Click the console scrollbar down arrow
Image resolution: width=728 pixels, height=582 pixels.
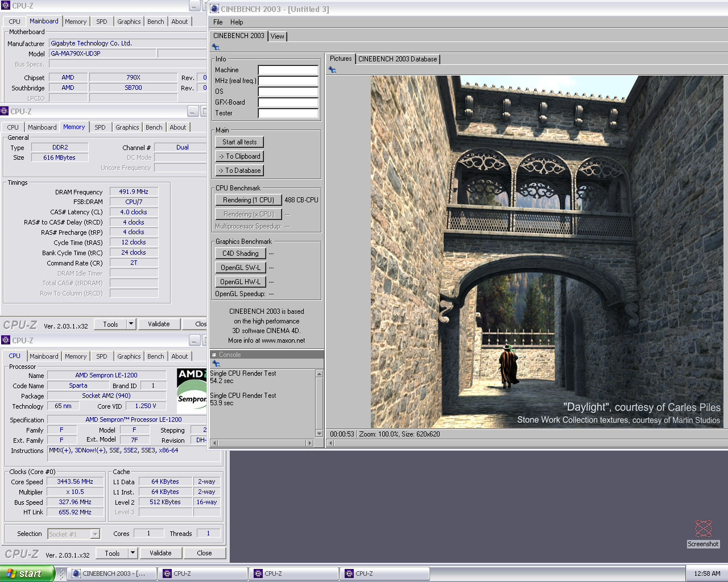[319, 434]
